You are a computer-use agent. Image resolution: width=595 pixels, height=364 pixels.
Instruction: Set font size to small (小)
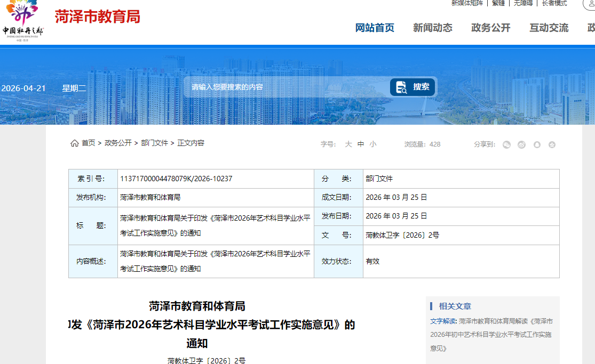[x=372, y=144]
